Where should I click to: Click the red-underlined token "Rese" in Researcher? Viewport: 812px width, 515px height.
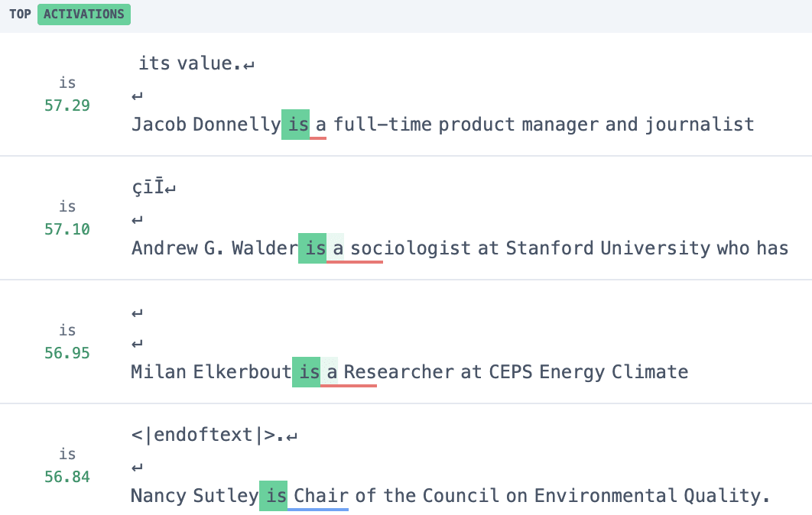pos(360,372)
